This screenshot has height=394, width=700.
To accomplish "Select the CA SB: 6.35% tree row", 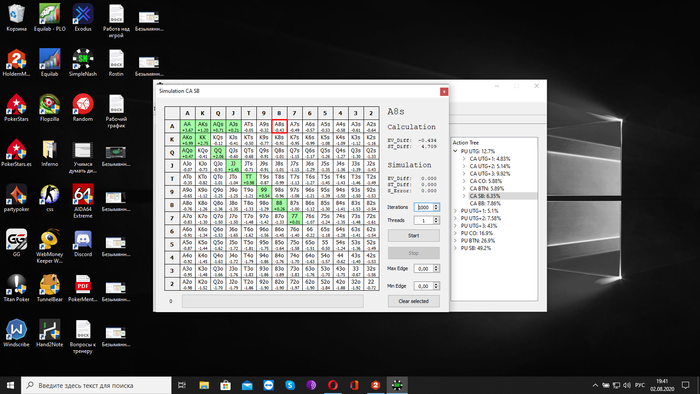I will pos(485,196).
